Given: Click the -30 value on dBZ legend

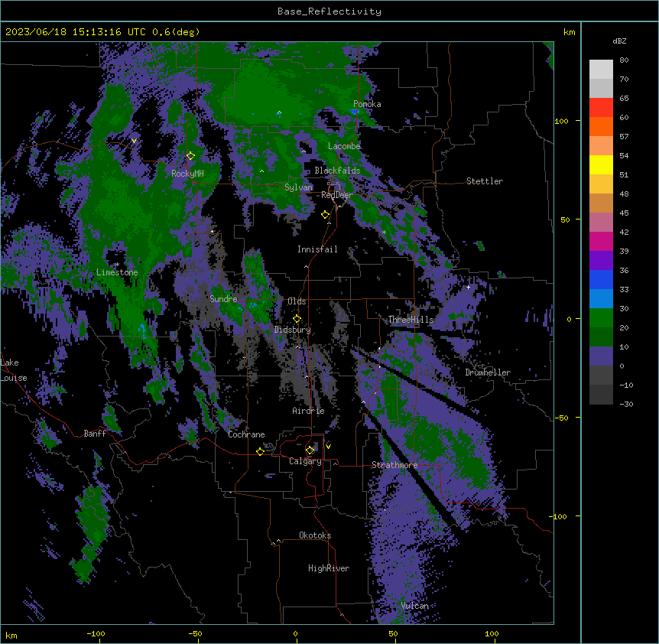Looking at the screenshot, I should (626, 404).
